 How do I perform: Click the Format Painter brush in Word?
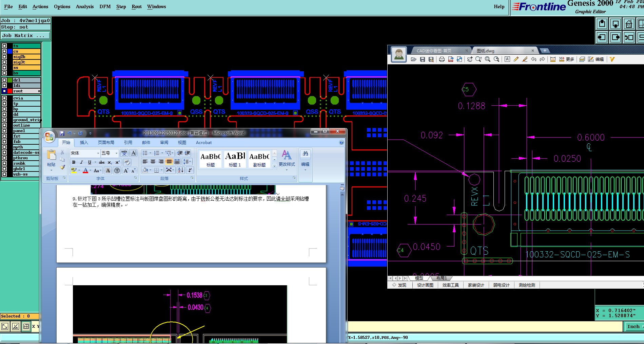(62, 167)
